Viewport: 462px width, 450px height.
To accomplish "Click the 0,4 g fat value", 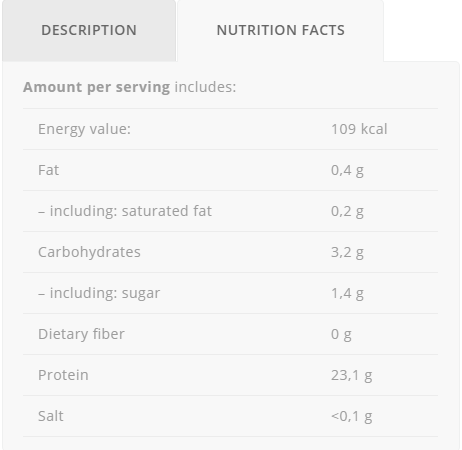I will (347, 170).
